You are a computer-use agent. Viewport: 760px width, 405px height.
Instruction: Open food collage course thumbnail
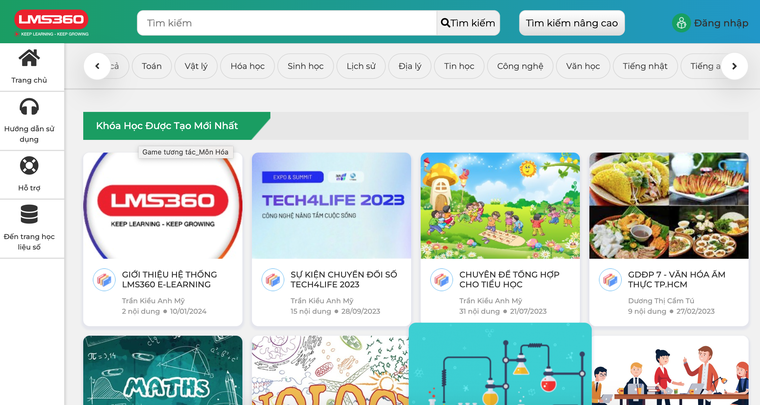pyautogui.click(x=669, y=205)
